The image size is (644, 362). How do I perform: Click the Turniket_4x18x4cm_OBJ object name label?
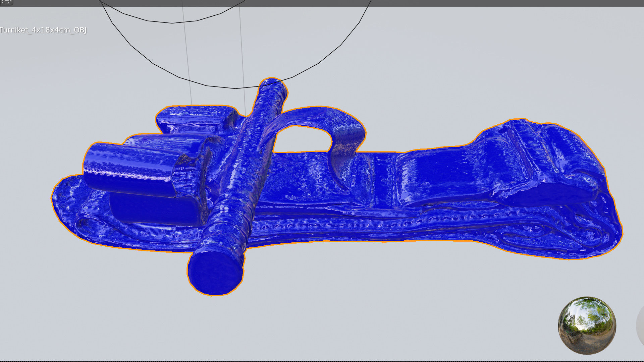point(43,30)
